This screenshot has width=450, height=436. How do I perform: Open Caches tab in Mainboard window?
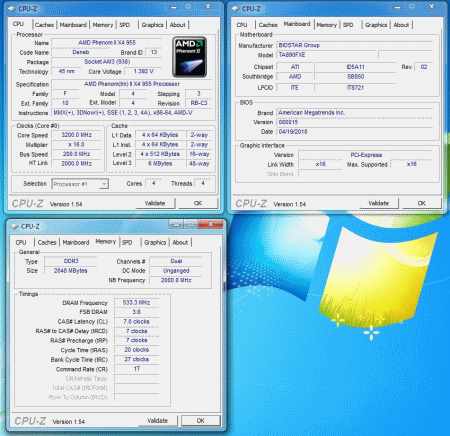268,25
